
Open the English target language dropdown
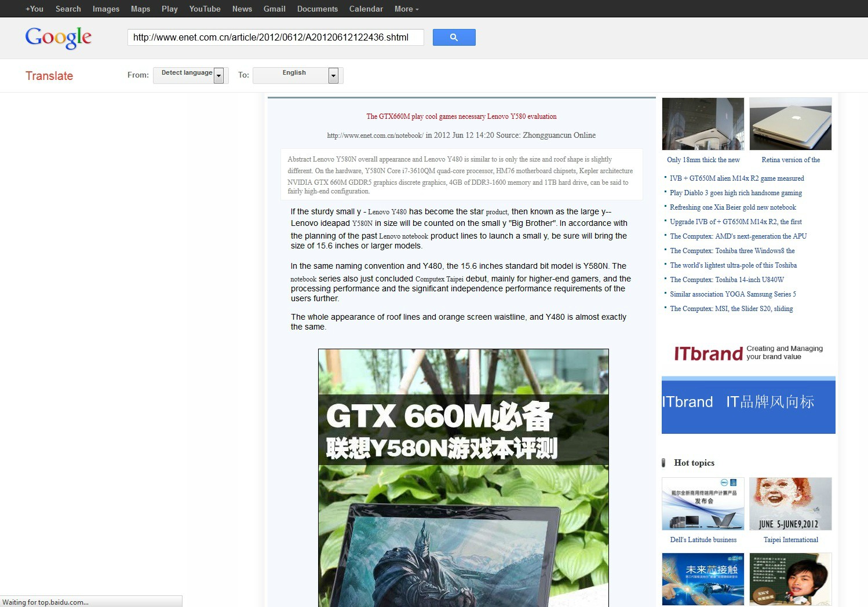(298, 75)
